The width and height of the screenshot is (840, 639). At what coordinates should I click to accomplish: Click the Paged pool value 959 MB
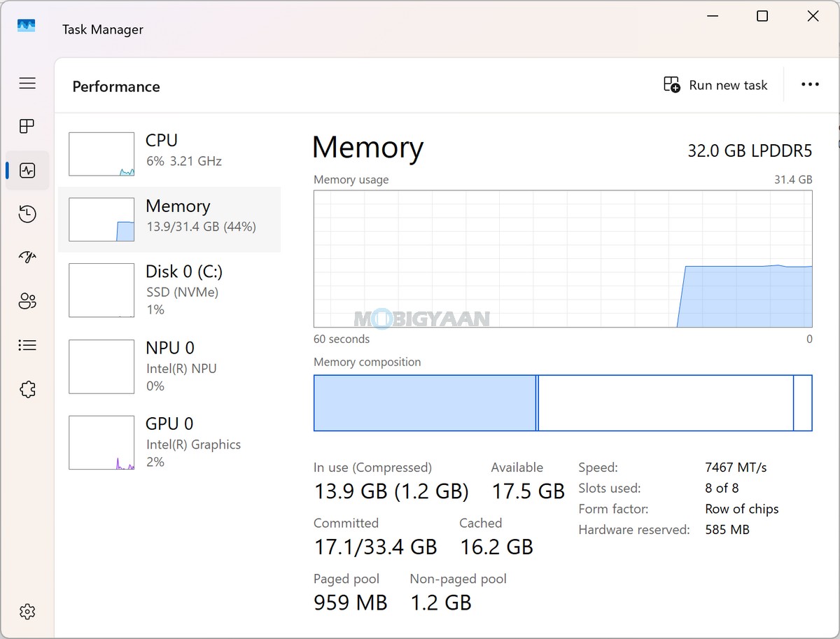click(x=351, y=603)
